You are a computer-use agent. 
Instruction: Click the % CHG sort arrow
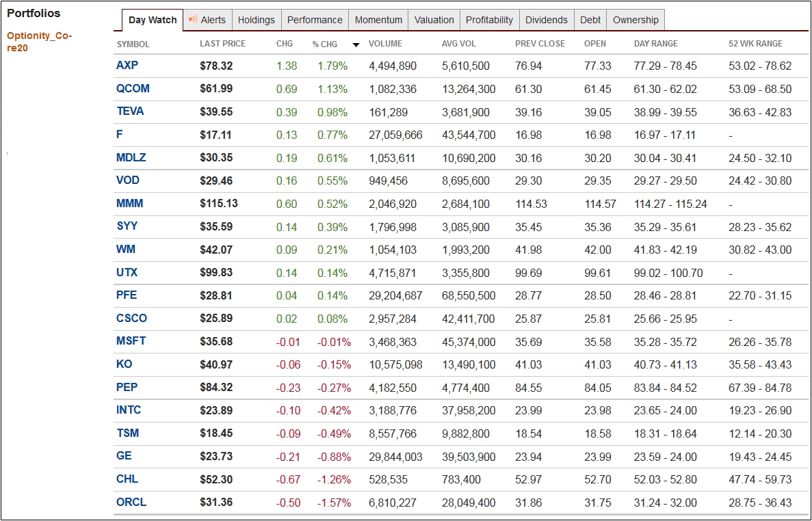click(356, 45)
